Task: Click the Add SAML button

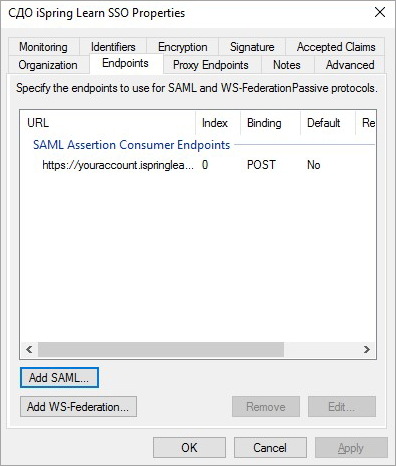Action: coord(59,378)
